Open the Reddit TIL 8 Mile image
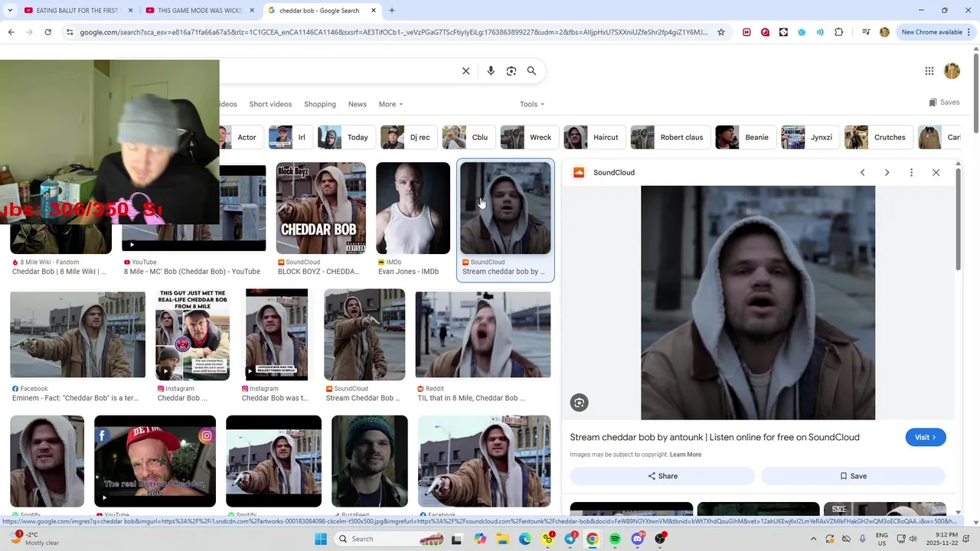 [x=483, y=334]
